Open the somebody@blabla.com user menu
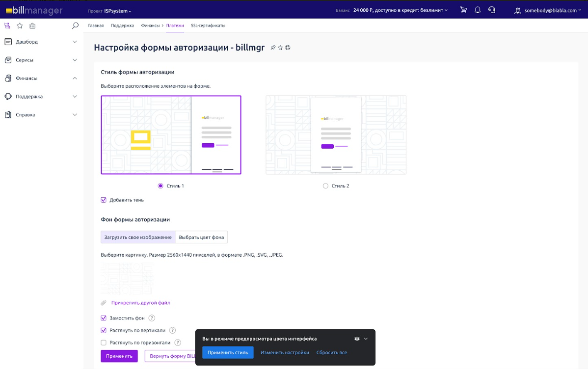The image size is (588, 369). pos(553,10)
